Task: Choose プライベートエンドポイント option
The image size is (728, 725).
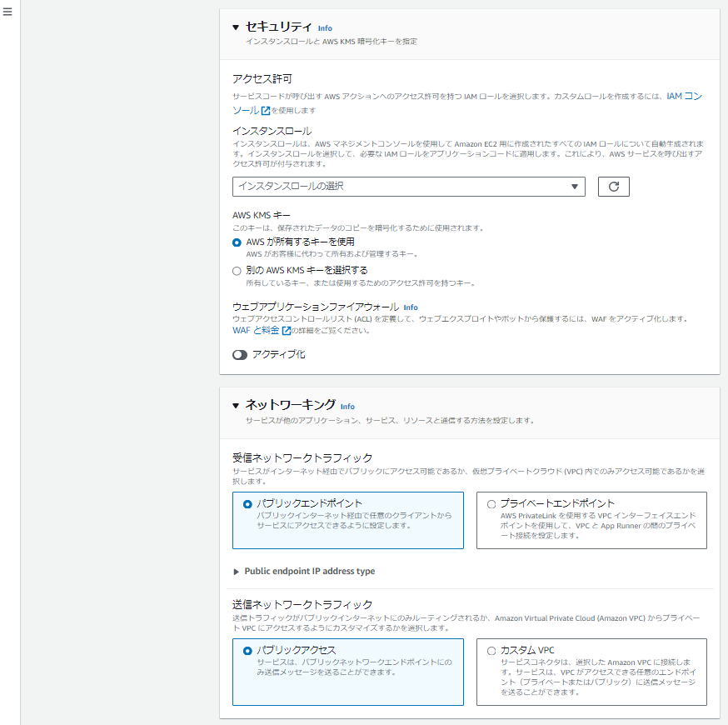Action: 591,520
